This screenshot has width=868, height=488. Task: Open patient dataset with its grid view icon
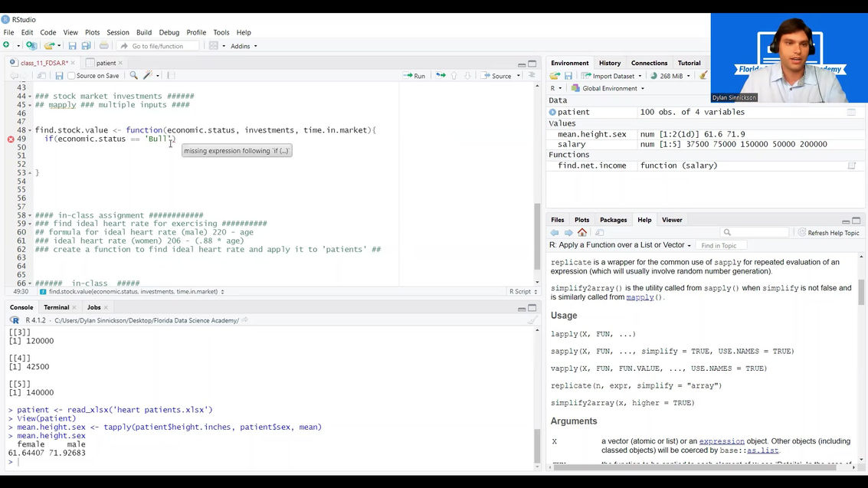850,112
